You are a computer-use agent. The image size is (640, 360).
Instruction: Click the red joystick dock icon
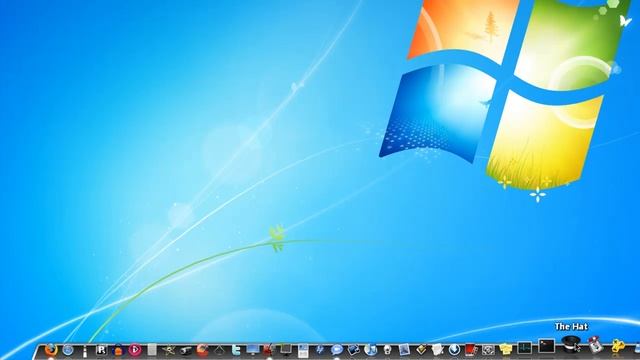pyautogui.click(x=596, y=344)
